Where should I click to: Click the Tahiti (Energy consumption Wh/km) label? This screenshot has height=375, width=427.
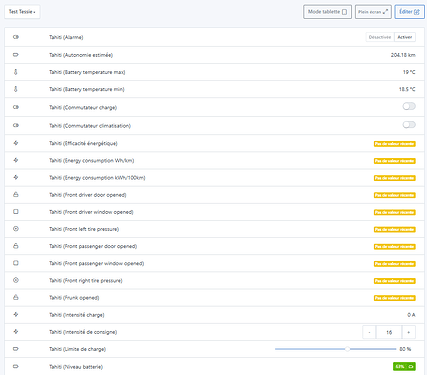tap(92, 161)
